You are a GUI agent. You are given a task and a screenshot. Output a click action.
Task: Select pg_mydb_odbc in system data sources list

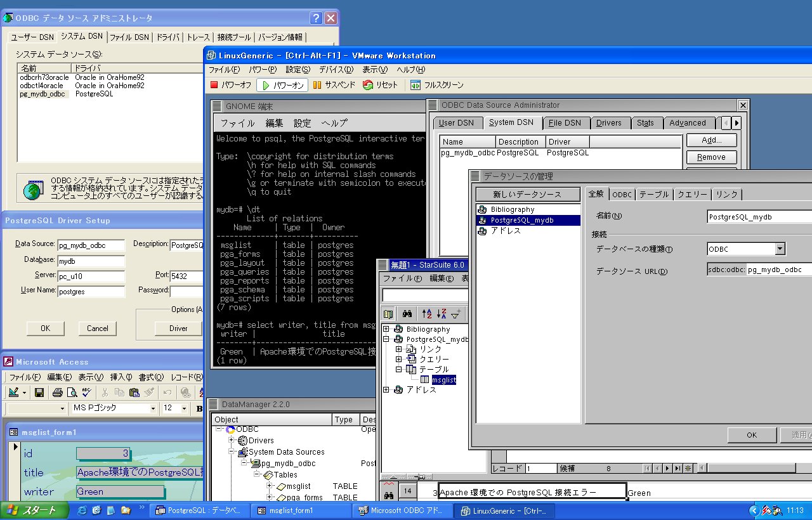pyautogui.click(x=43, y=94)
